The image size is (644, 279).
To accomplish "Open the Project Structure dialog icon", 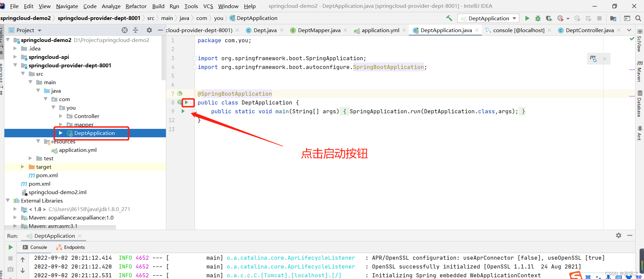I will pyautogui.click(x=613, y=18).
